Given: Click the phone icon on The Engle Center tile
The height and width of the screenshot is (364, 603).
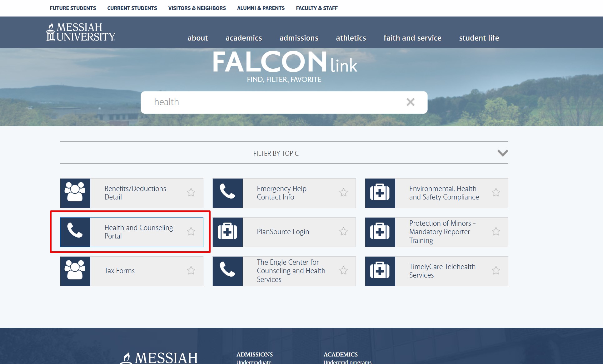Looking at the screenshot, I should [227, 271].
